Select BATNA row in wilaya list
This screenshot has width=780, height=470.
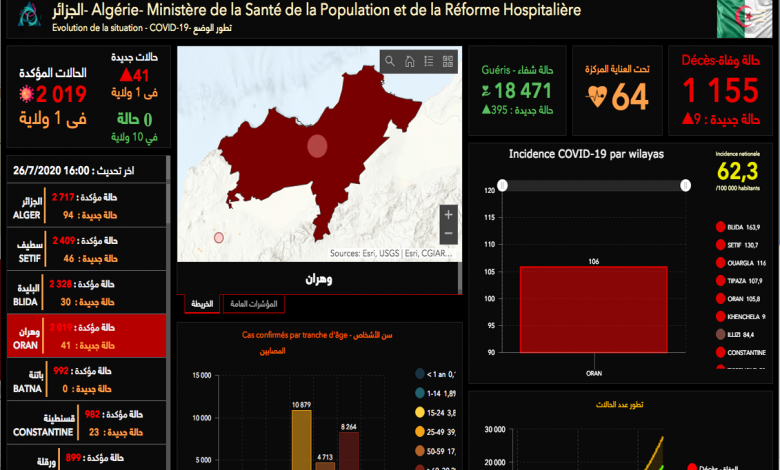[x=87, y=379]
